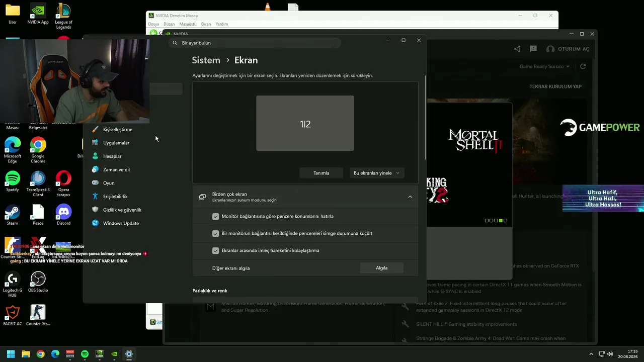Image resolution: width=644 pixels, height=362 pixels.
Task: Click the Tanımla button
Action: point(321,173)
